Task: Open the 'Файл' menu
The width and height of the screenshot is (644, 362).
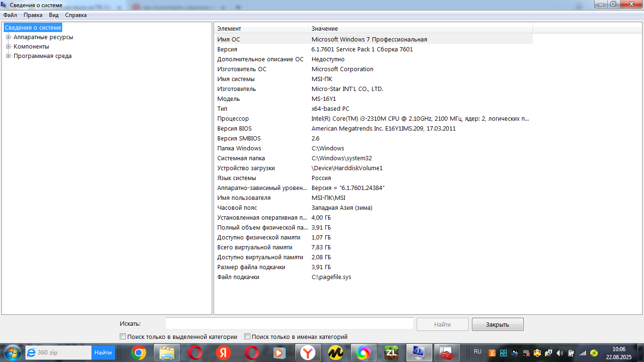Action: pos(10,15)
